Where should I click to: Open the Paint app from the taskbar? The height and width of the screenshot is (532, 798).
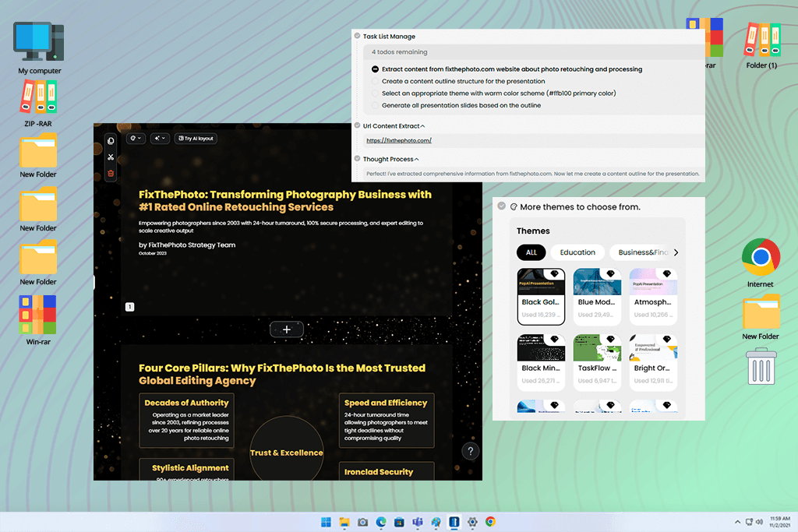[x=436, y=522]
